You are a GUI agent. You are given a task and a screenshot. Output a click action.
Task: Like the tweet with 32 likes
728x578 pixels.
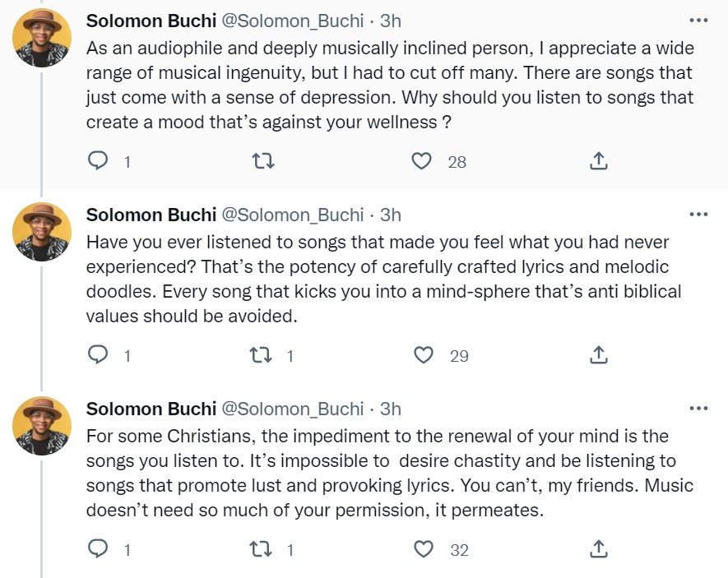[424, 549]
